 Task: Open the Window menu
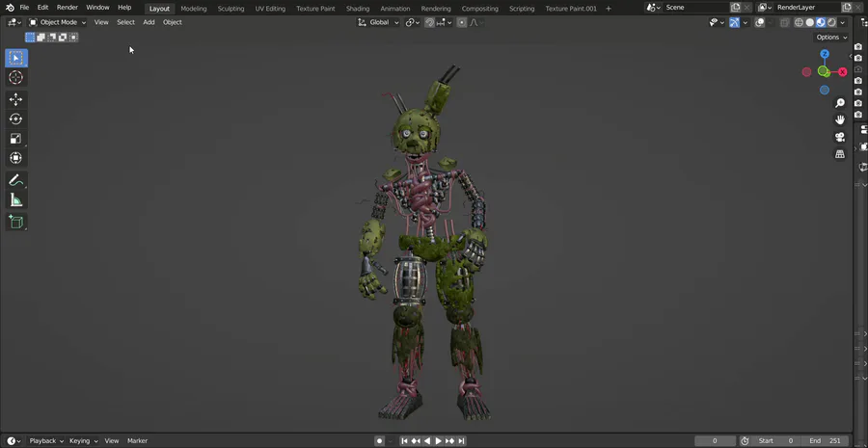pyautogui.click(x=97, y=8)
